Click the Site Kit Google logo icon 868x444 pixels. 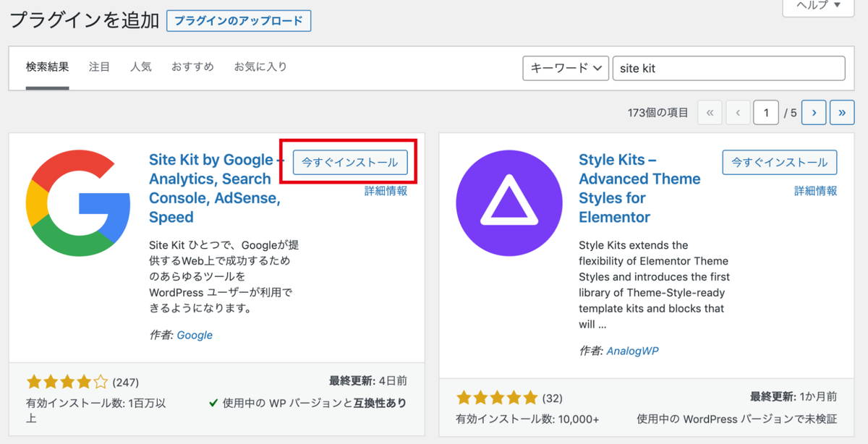(x=78, y=203)
